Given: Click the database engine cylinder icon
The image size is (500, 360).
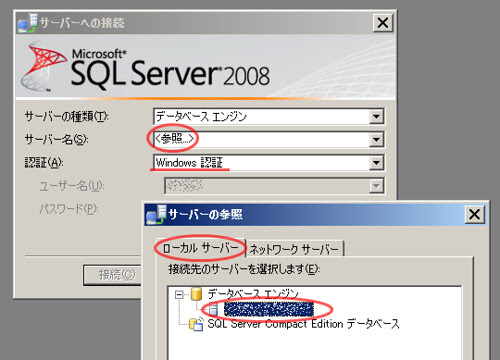Looking at the screenshot, I should pyautogui.click(x=197, y=294).
